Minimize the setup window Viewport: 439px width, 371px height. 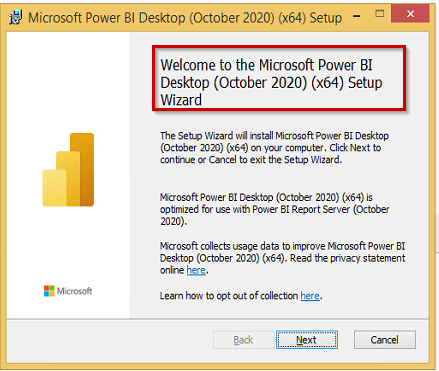(357, 16)
